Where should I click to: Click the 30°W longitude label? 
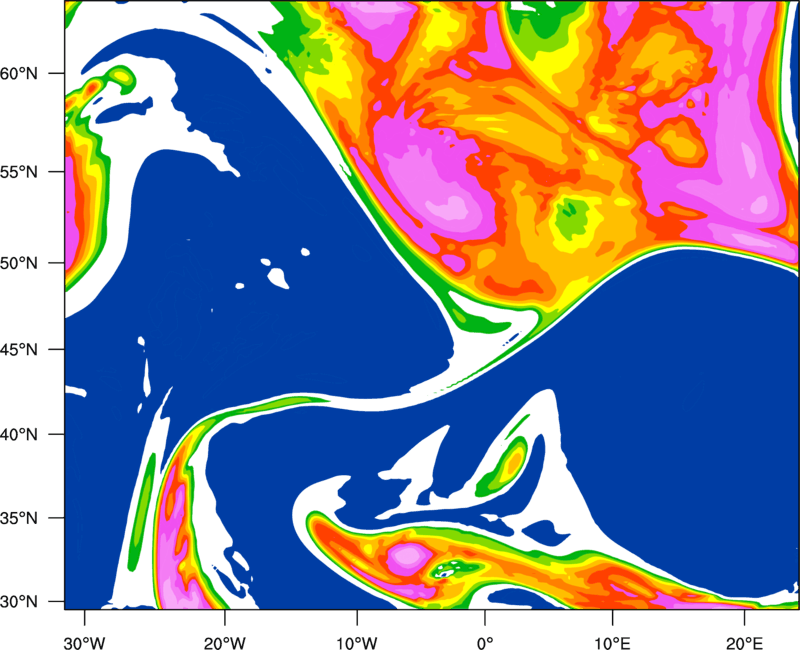click(x=85, y=643)
